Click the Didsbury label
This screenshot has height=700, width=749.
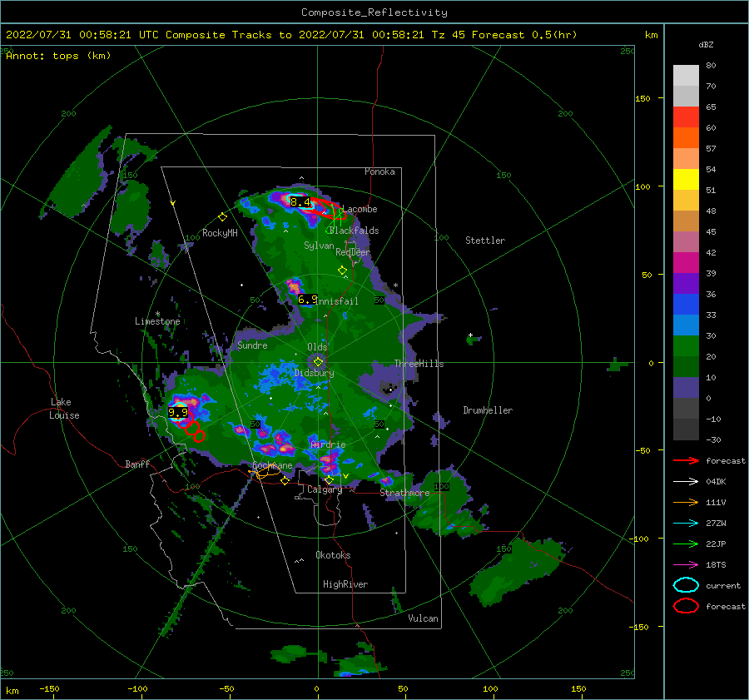click(315, 373)
